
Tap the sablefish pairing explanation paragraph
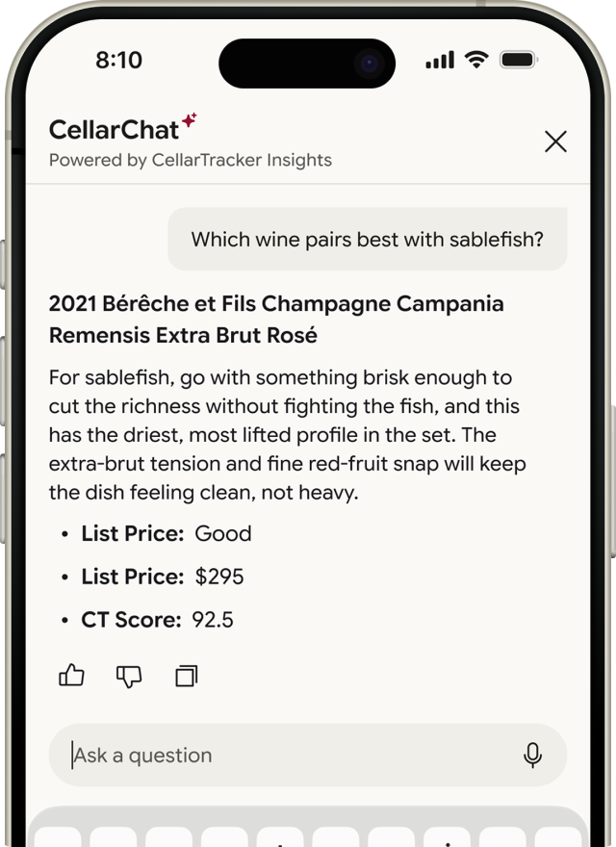pyautogui.click(x=288, y=435)
